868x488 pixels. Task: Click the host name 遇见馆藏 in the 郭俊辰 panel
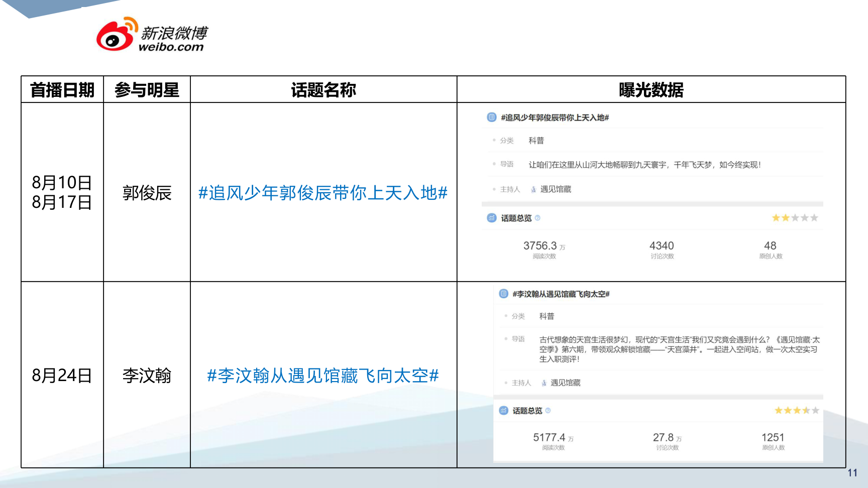pos(556,189)
